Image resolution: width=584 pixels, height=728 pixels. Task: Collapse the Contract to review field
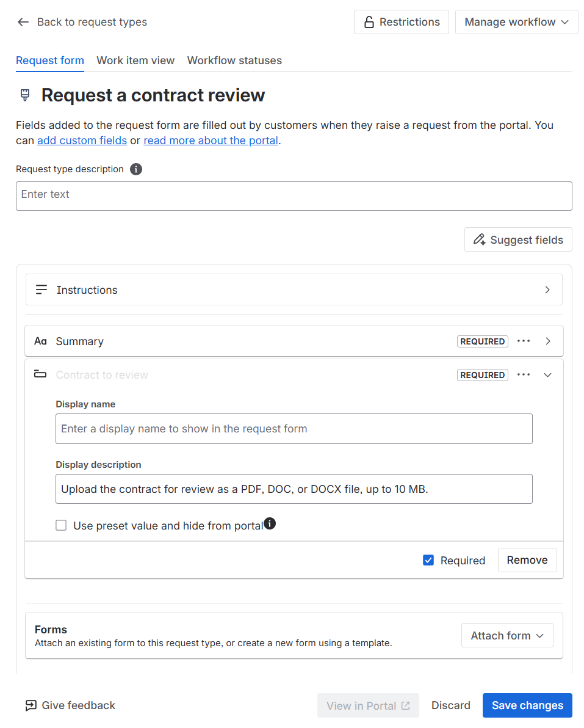(x=548, y=374)
